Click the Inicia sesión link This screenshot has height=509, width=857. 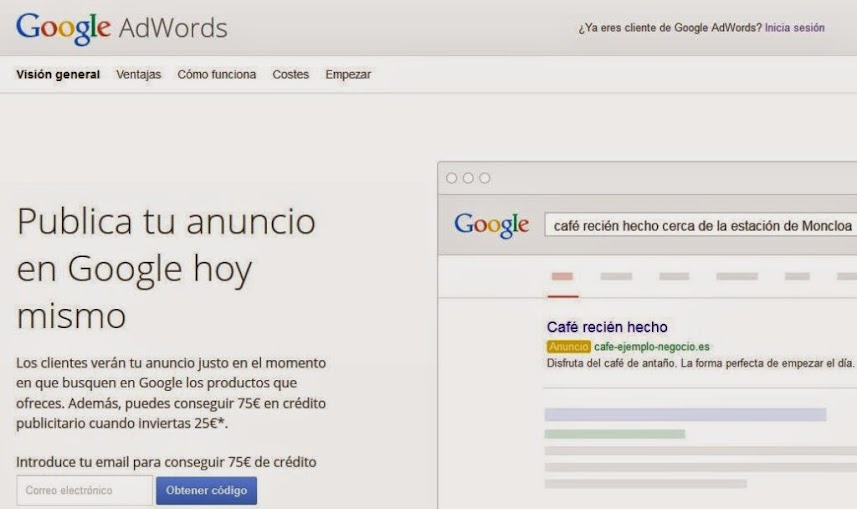795,28
